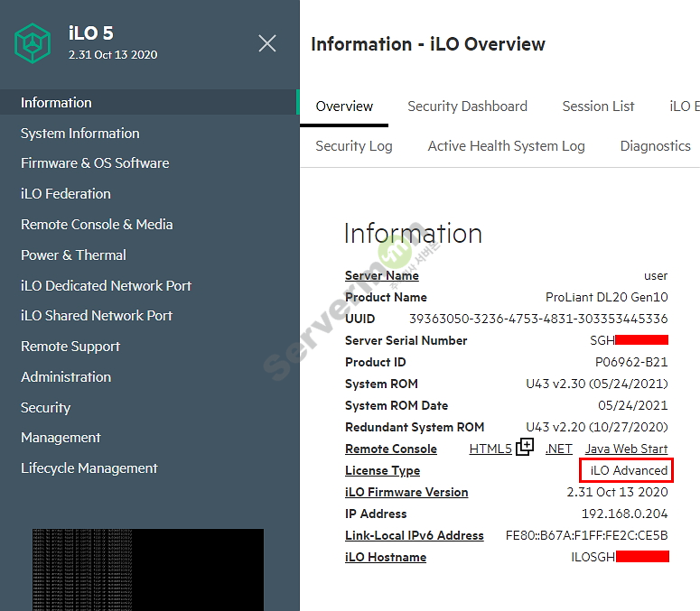The width and height of the screenshot is (700, 611).
Task: Open the remote console thumbnail preview
Action: coord(148,569)
